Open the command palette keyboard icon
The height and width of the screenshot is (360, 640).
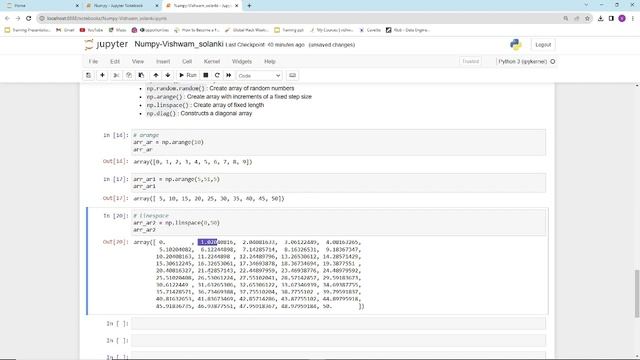click(292, 76)
